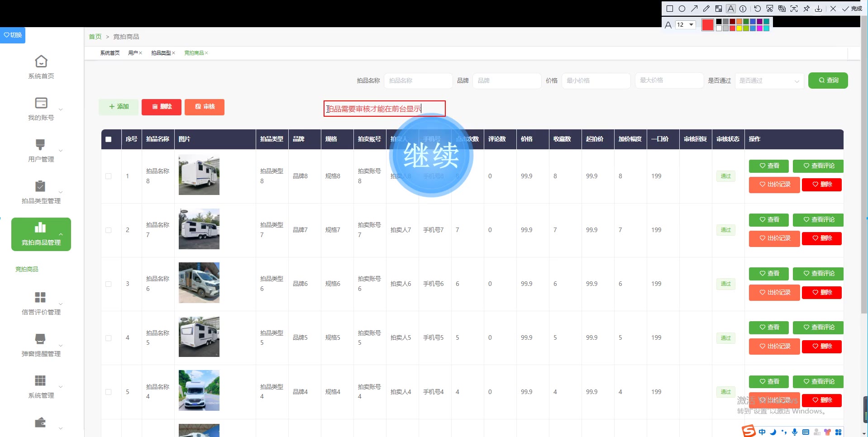Switch to the 用户 tab
This screenshot has width=868, height=437.
[133, 53]
